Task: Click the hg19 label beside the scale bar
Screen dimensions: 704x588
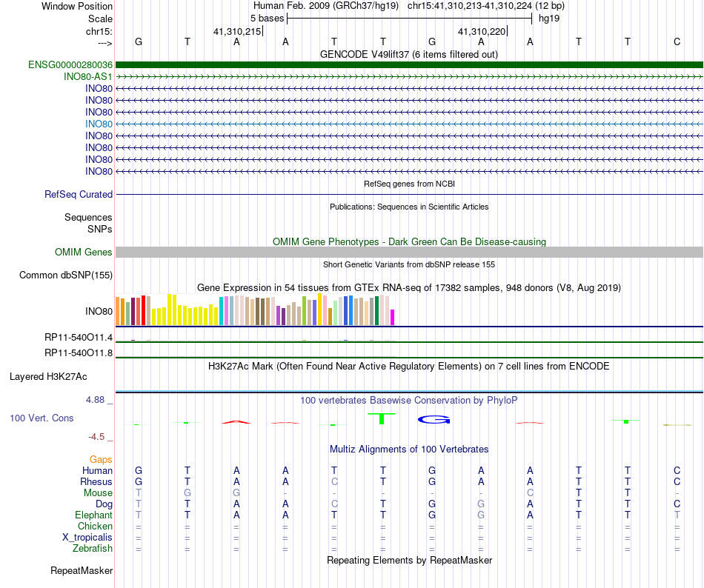Action: [549, 19]
